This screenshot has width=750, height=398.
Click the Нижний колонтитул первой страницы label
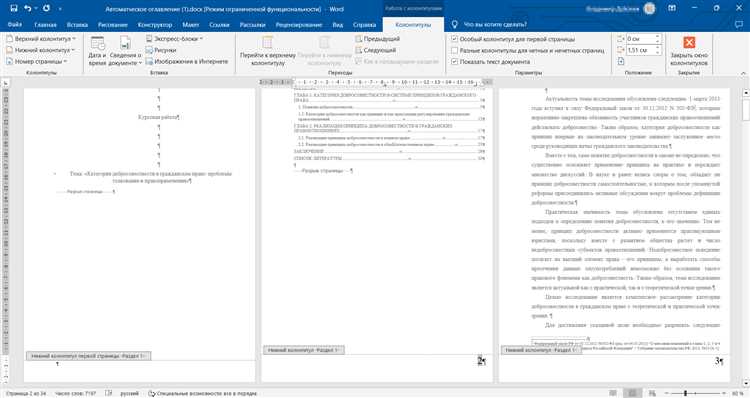click(88, 356)
